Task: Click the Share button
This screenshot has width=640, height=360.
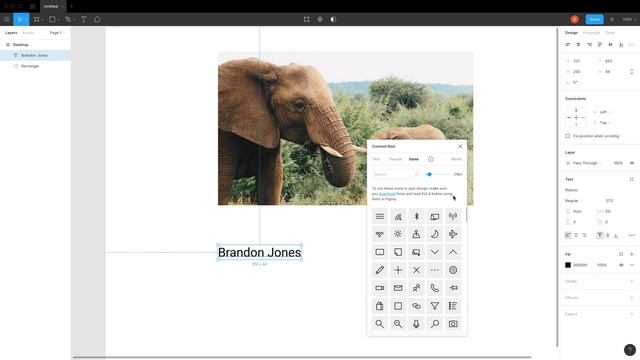Action: tap(594, 19)
